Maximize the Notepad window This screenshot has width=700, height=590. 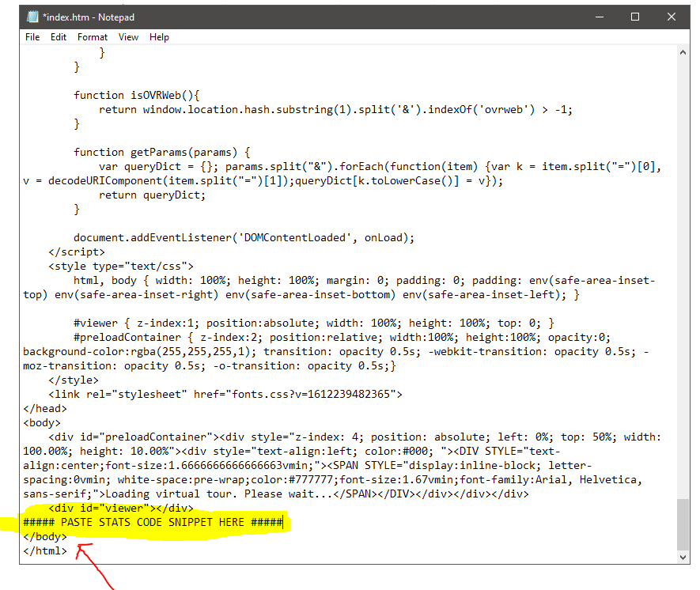pyautogui.click(x=635, y=17)
